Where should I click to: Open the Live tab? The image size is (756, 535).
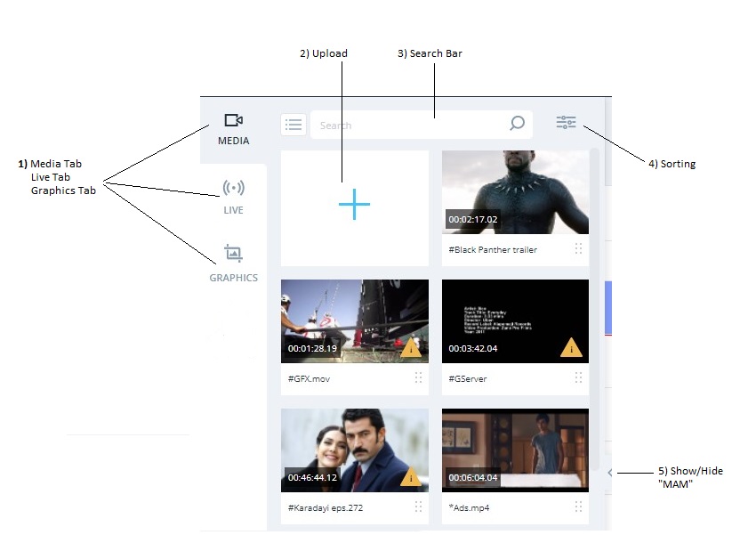233,196
